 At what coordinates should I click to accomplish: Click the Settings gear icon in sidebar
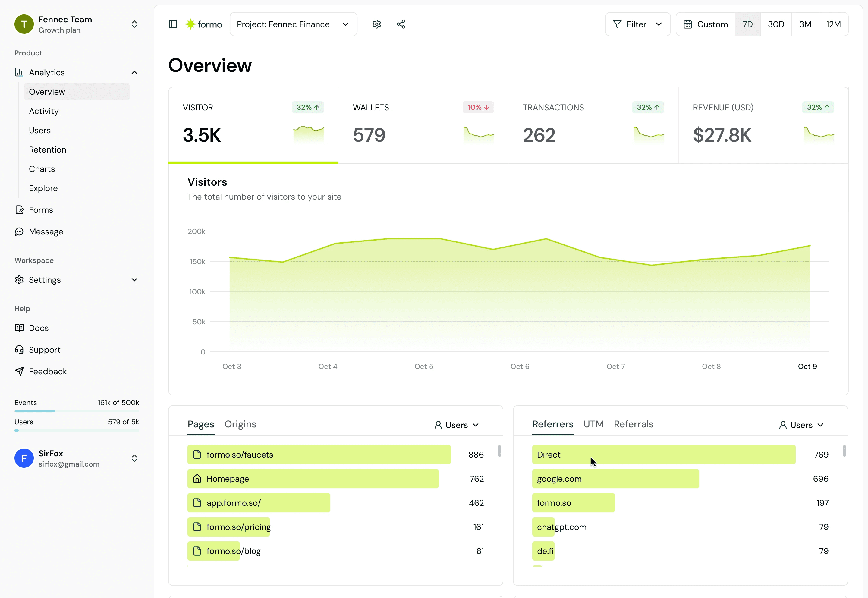(19, 280)
